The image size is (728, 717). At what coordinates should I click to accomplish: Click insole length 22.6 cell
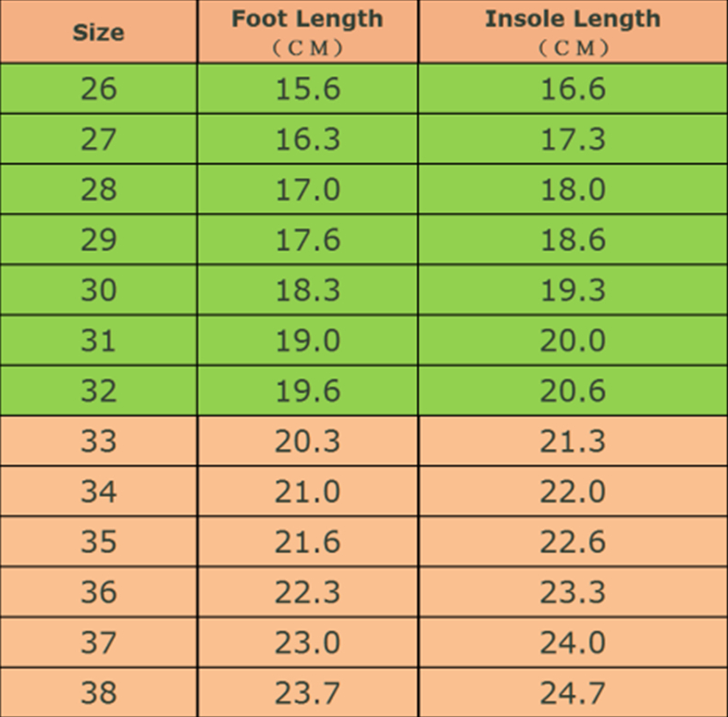tap(573, 541)
